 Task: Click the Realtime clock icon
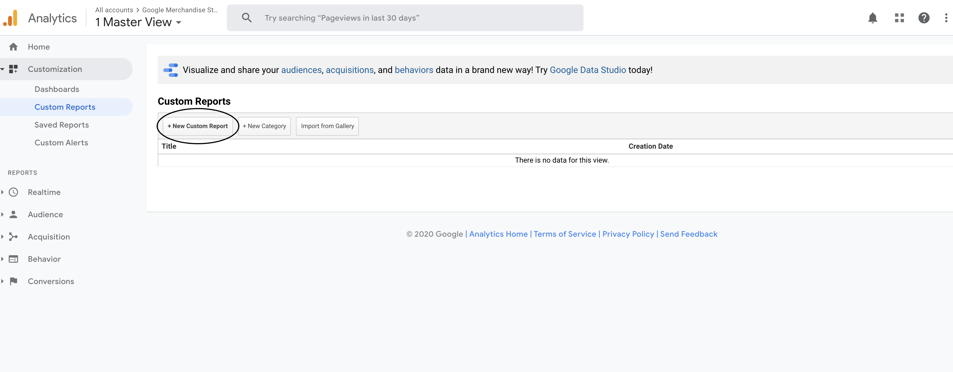[13, 192]
